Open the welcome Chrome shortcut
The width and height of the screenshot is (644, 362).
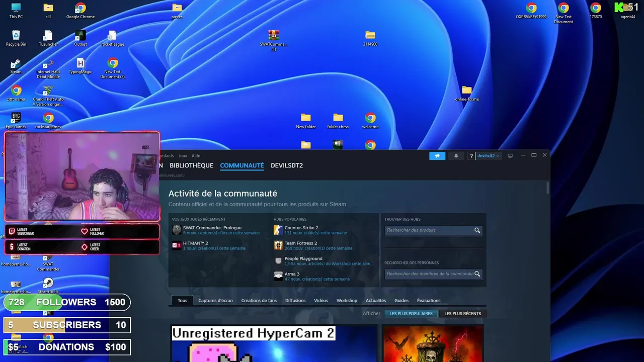(x=370, y=121)
